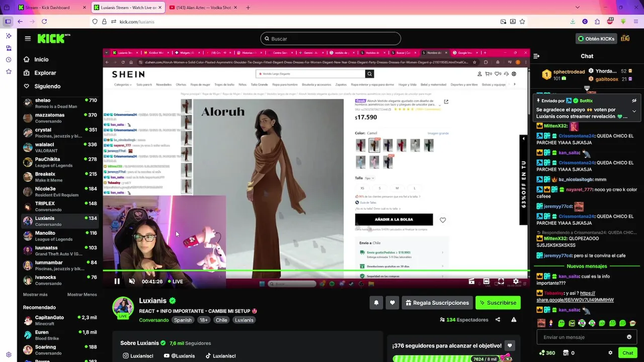Click the green Suscribirse button
Viewport: 644px width, 362px height.
498,303
